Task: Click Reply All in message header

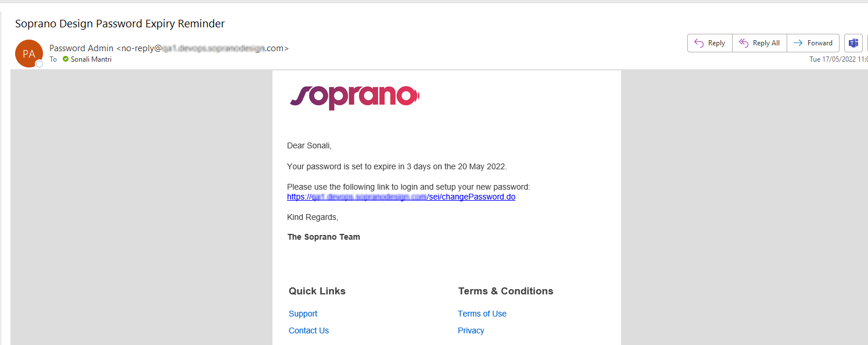Action: (759, 43)
